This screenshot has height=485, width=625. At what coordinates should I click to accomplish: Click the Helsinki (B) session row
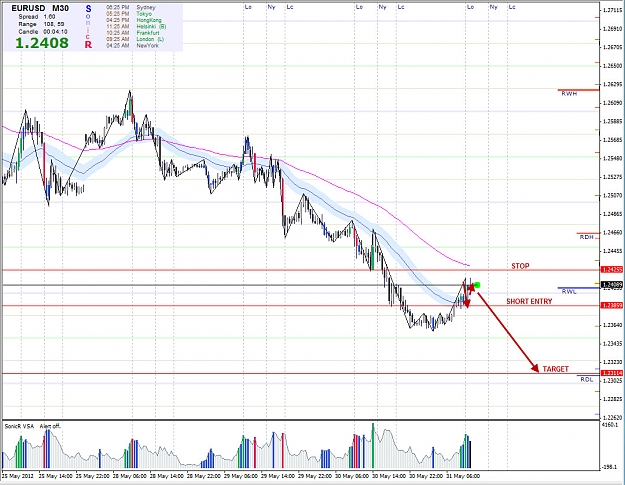coord(136,26)
